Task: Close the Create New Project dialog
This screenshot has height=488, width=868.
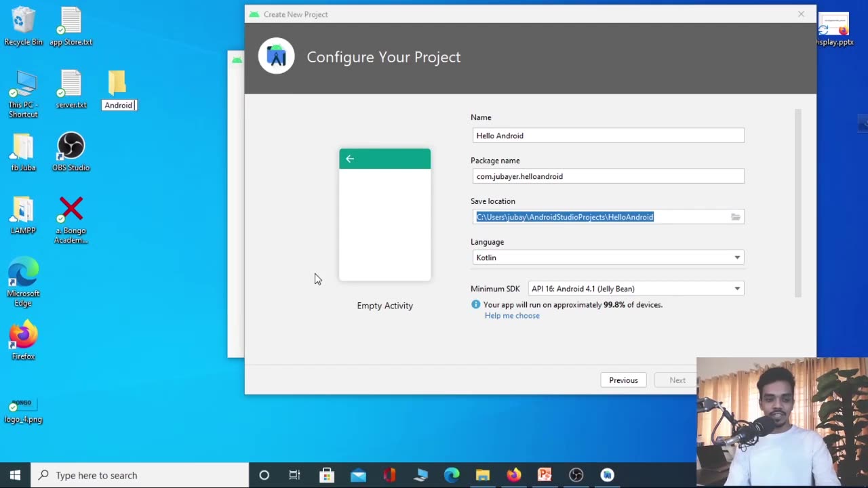Action: coord(801,14)
